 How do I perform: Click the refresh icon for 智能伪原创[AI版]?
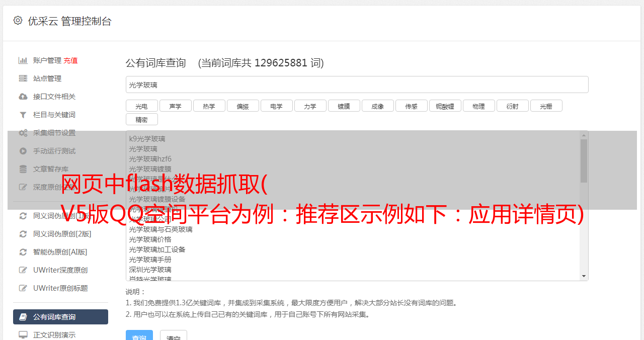[x=23, y=252]
